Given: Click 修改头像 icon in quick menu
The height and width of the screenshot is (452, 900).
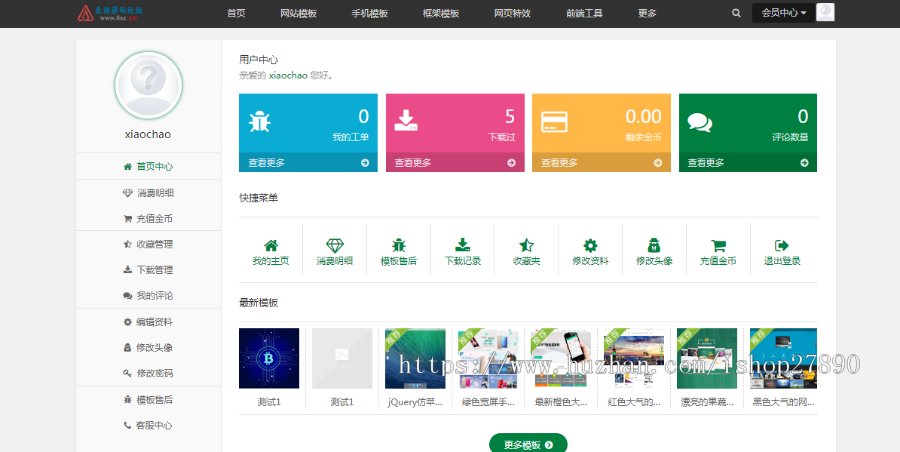Looking at the screenshot, I should pyautogui.click(x=654, y=246).
